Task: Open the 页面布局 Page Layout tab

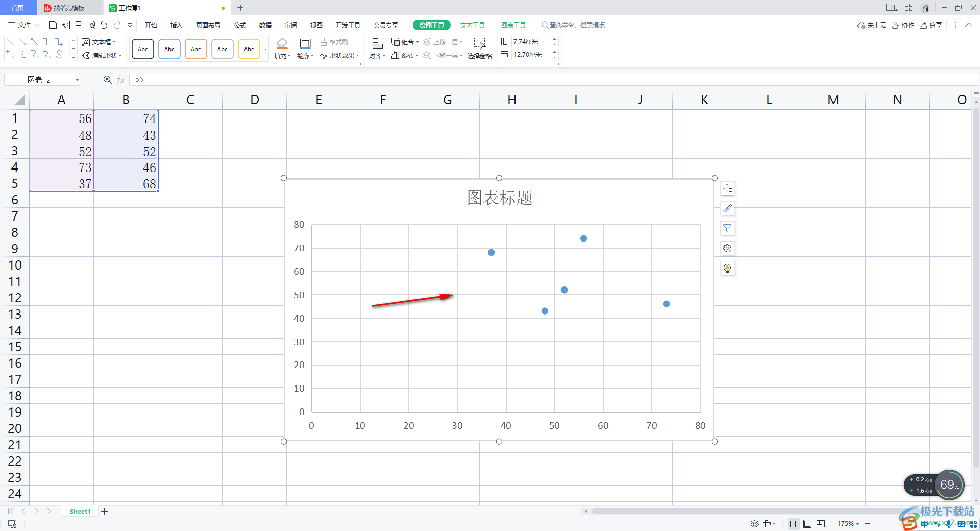Action: coord(208,25)
